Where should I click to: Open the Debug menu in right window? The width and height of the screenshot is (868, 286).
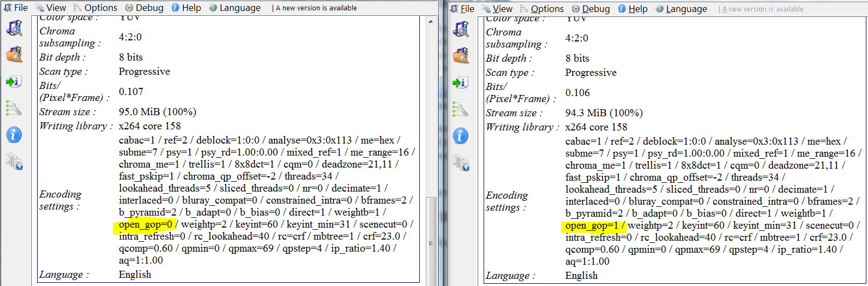pyautogui.click(x=591, y=9)
